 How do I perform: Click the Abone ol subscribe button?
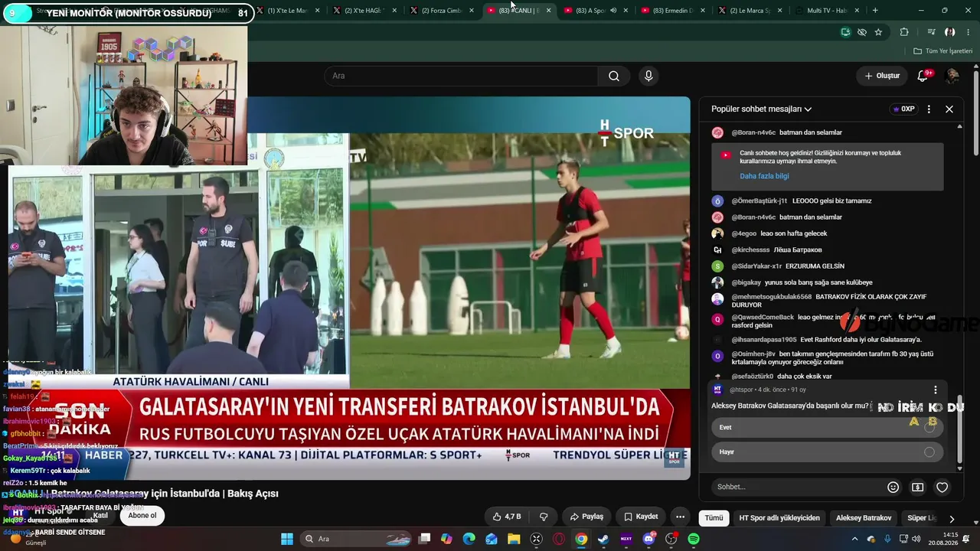[142, 516]
